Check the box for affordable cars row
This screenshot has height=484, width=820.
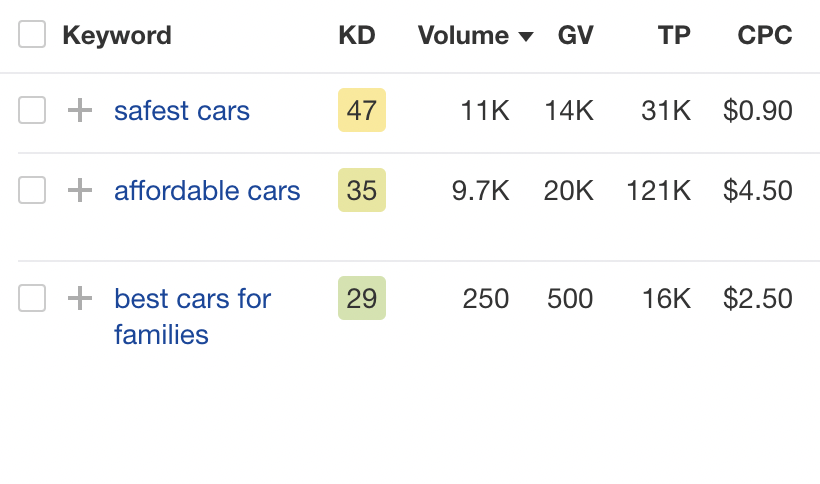(x=32, y=190)
